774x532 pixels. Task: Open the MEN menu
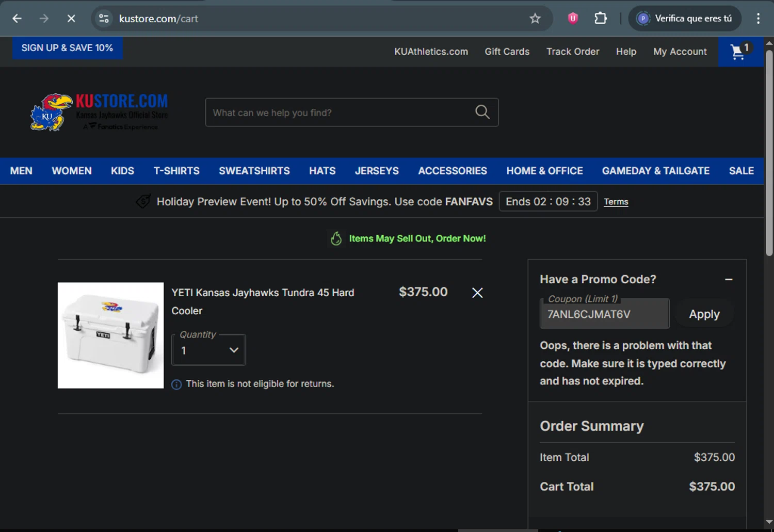21,171
